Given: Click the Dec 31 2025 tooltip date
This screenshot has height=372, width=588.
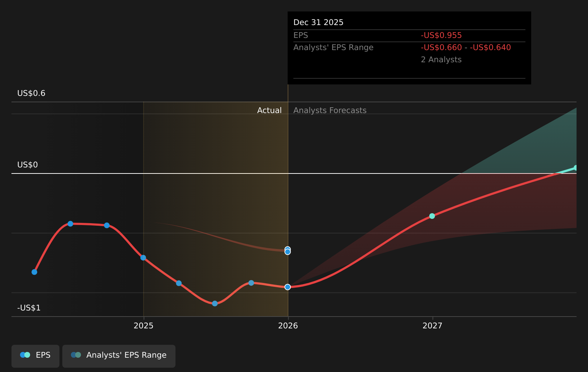Looking at the screenshot, I should point(318,23).
